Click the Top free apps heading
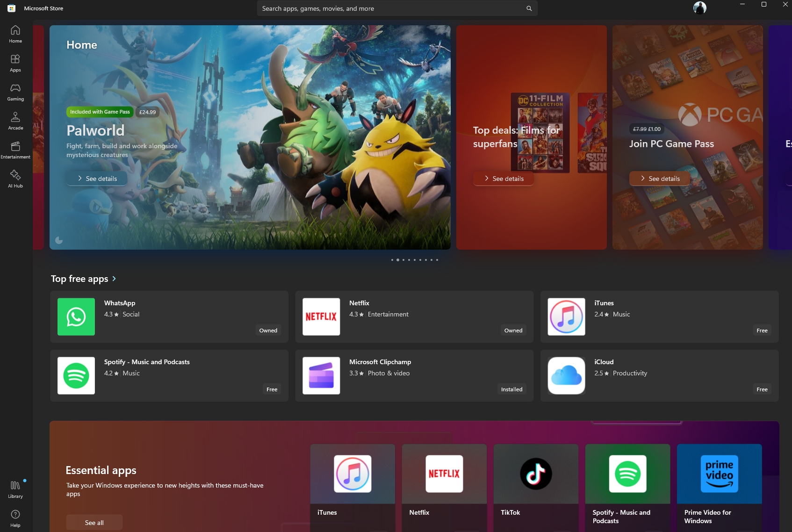 [x=79, y=279]
